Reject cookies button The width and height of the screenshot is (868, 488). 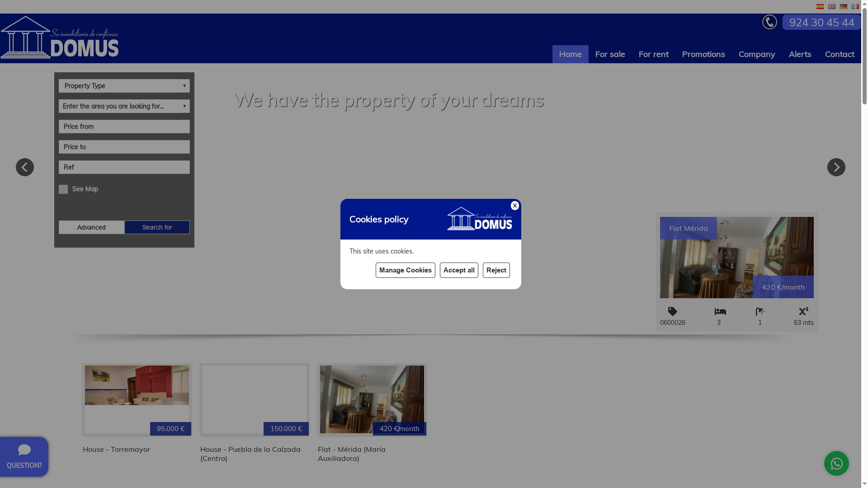coord(496,270)
